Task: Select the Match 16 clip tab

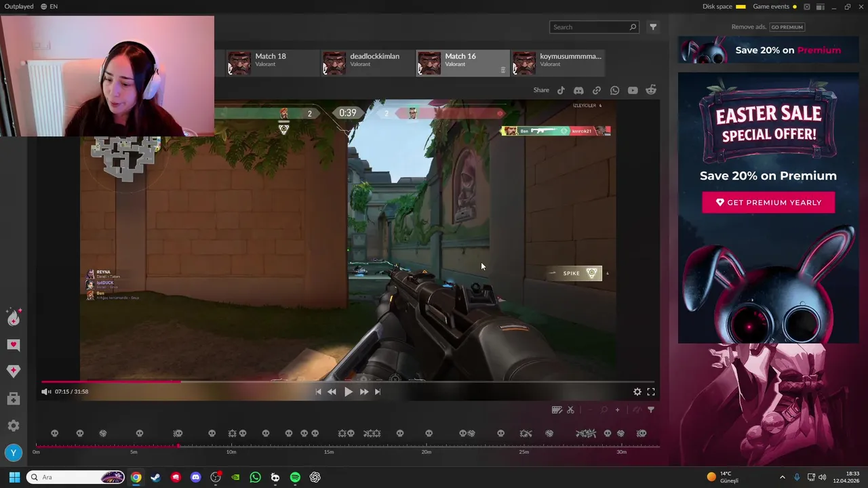Action: [462, 62]
